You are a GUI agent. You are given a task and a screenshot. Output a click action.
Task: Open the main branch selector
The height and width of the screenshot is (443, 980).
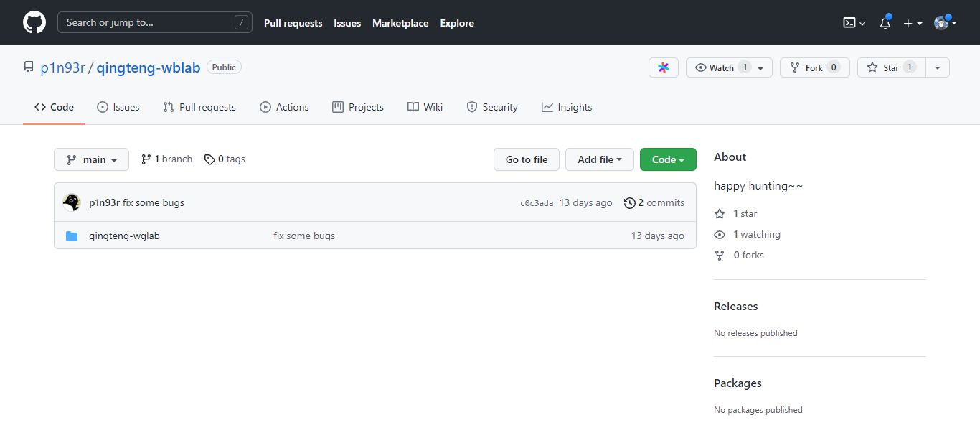pos(91,159)
